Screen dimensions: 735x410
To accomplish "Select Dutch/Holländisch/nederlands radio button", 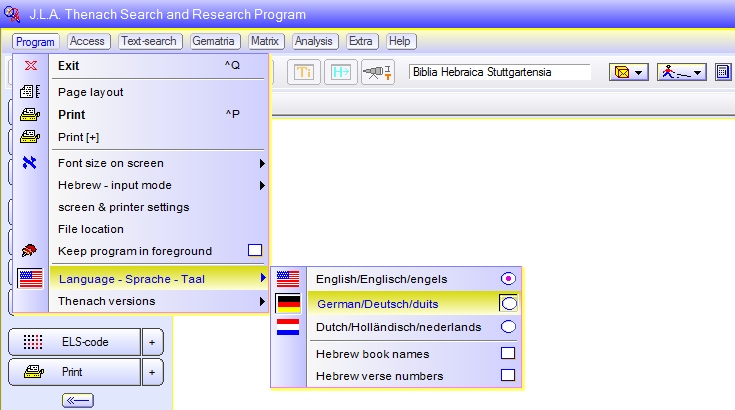I will pos(508,327).
